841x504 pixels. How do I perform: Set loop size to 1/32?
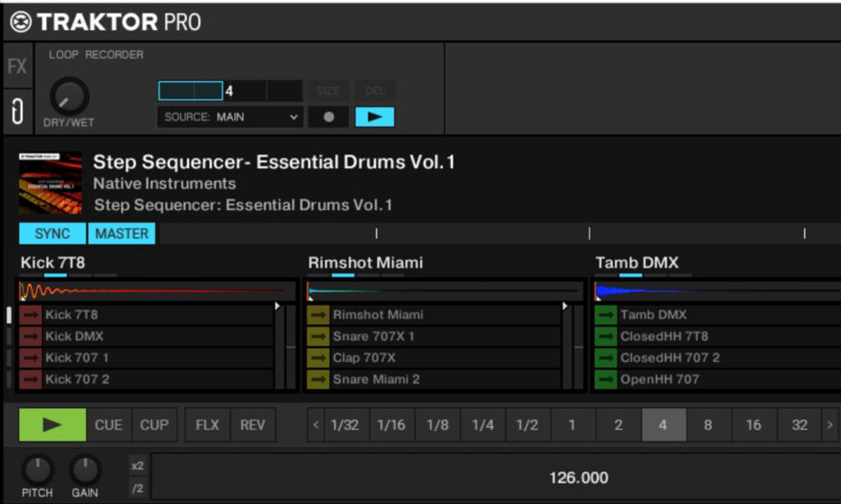(x=345, y=424)
